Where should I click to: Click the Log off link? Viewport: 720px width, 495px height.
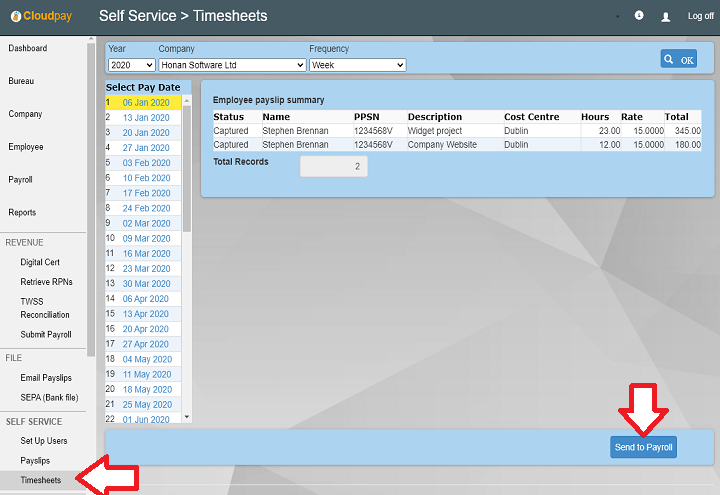coord(700,17)
